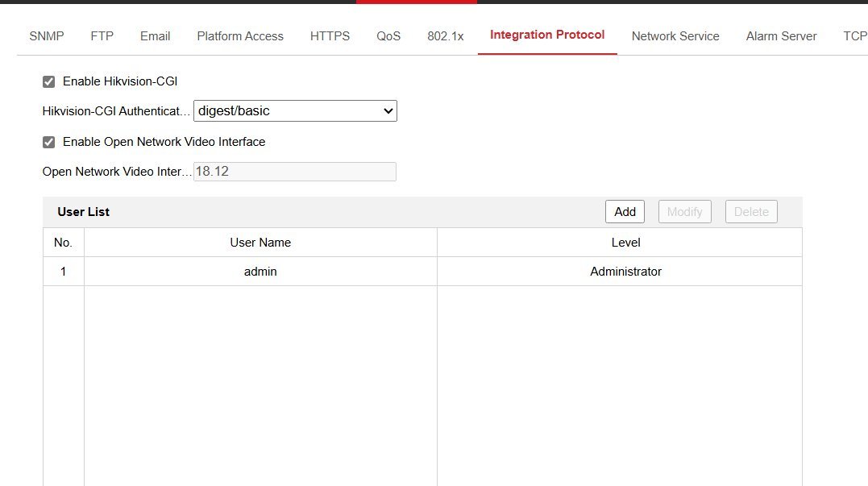Go to the Platform Access tab
Screen dimensions: 868x486
pyautogui.click(x=240, y=36)
